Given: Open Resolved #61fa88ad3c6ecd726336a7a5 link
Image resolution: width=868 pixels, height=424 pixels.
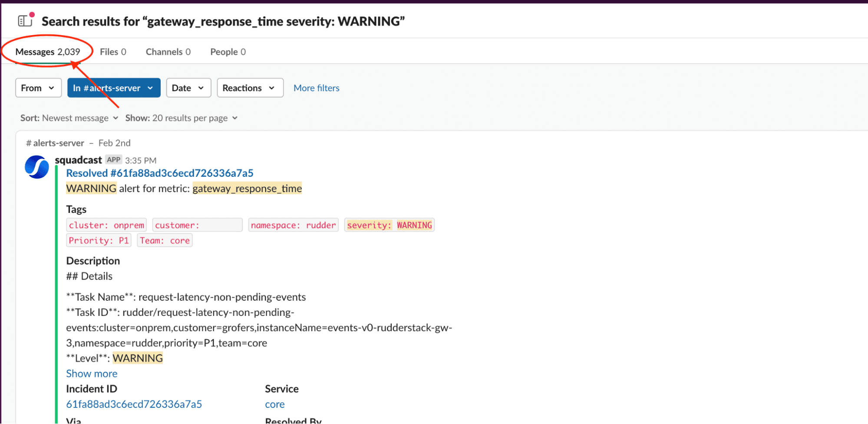Looking at the screenshot, I should point(160,173).
